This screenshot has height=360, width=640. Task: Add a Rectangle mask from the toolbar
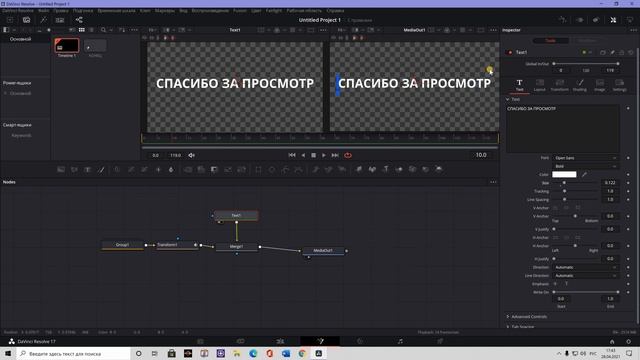point(258,169)
